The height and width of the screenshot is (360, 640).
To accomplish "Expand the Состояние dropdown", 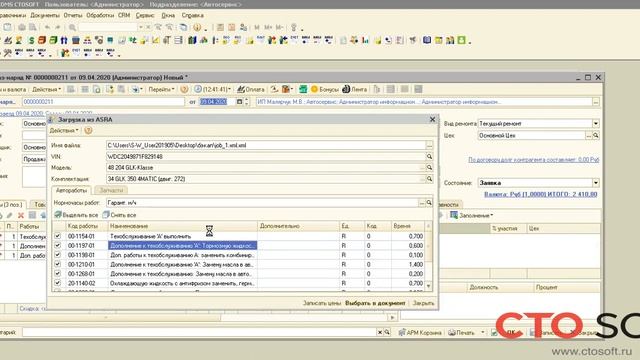I will click(x=596, y=183).
